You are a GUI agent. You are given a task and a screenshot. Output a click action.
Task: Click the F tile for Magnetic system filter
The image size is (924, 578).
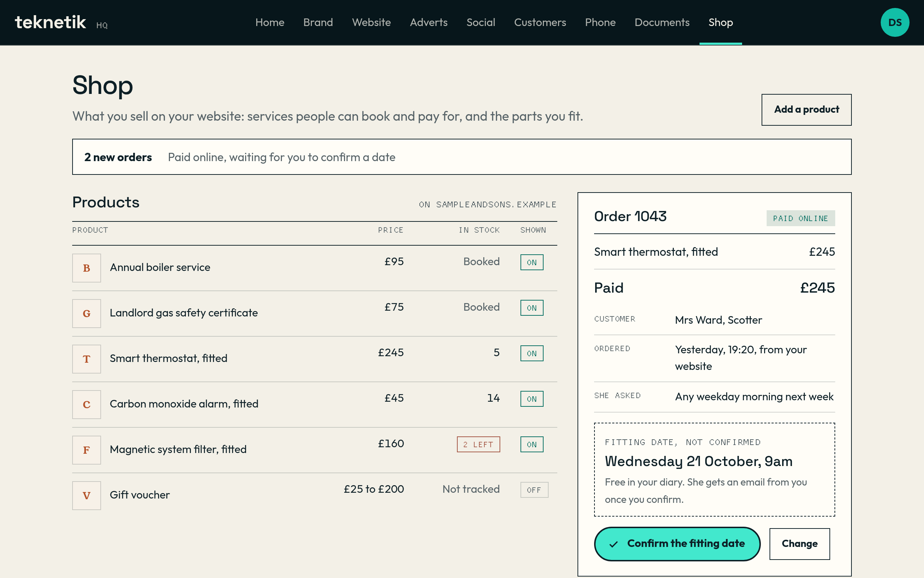(x=87, y=450)
